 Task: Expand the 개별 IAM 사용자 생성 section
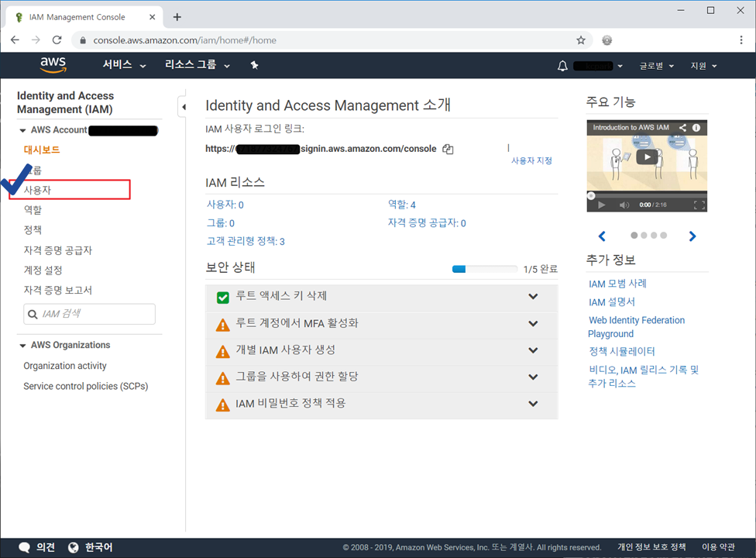533,350
